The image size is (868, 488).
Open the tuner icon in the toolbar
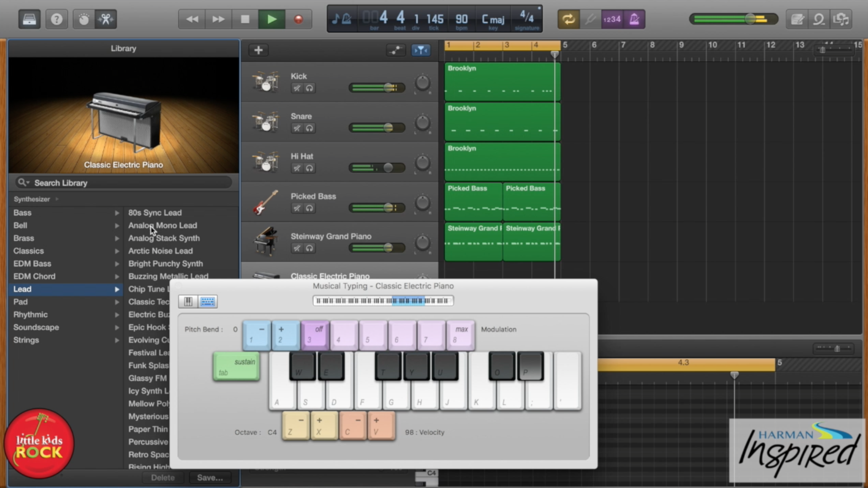[590, 19]
